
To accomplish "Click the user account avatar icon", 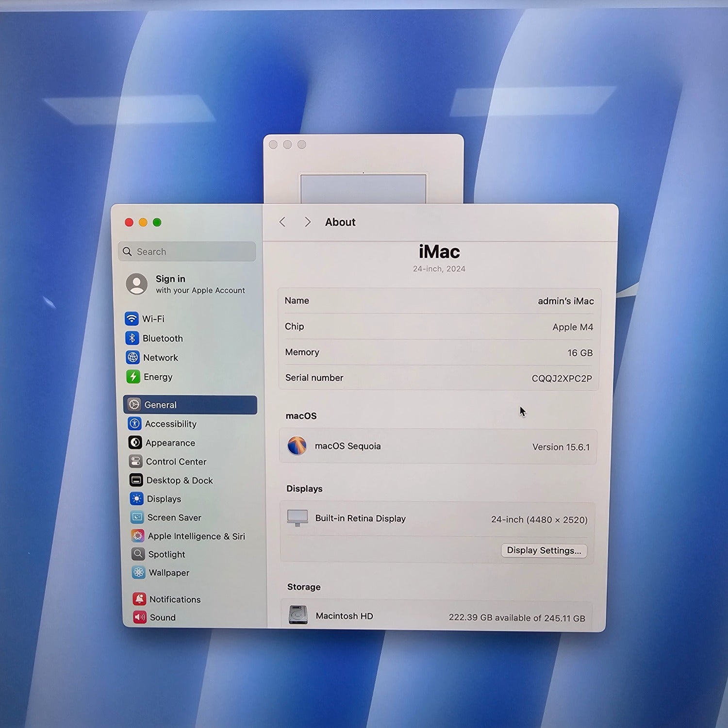I will point(137,284).
